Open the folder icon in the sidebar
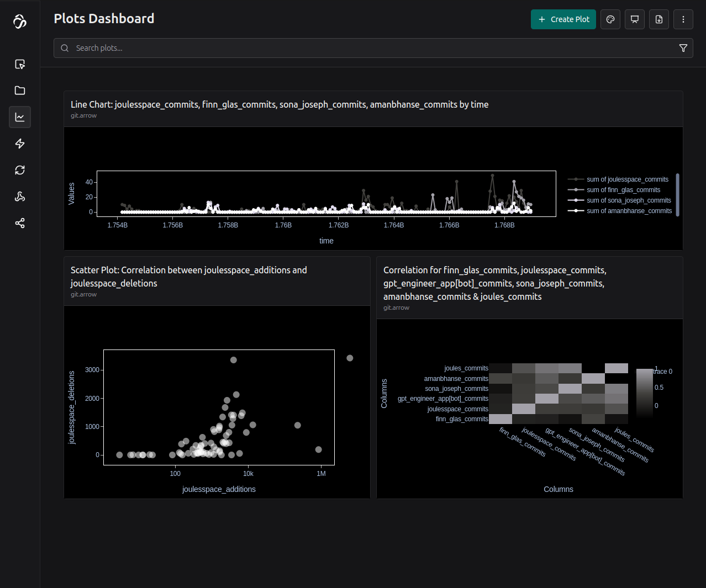Viewport: 706px width, 588px height. click(x=20, y=91)
